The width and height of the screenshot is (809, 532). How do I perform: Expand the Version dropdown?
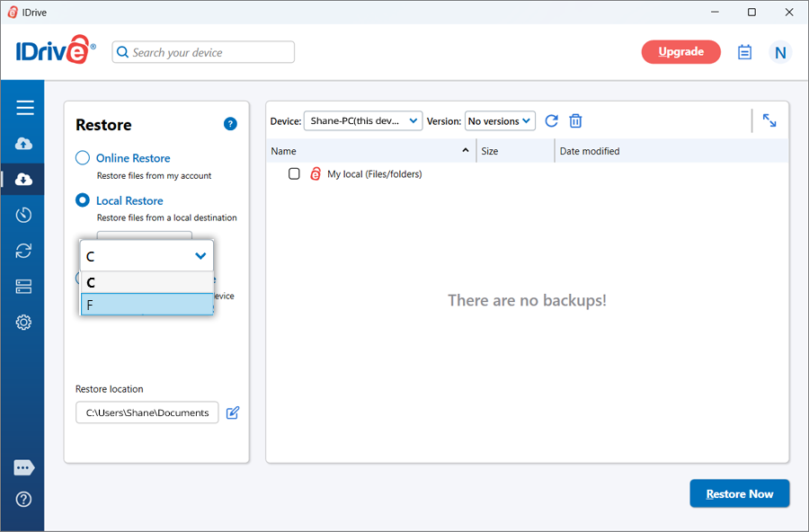[x=499, y=121]
